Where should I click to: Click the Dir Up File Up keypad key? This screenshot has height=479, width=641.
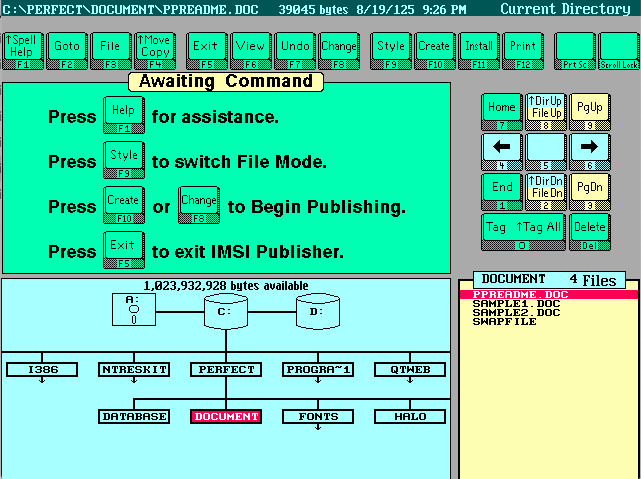pyautogui.click(x=546, y=112)
